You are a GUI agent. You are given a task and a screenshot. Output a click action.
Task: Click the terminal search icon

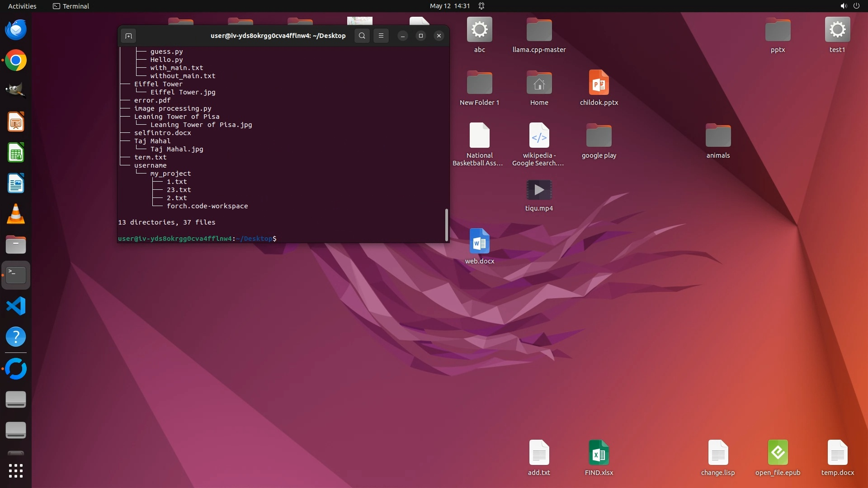[362, 36]
